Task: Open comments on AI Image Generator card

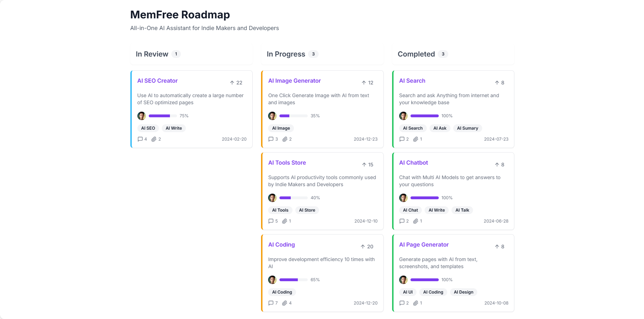Action: point(271,139)
